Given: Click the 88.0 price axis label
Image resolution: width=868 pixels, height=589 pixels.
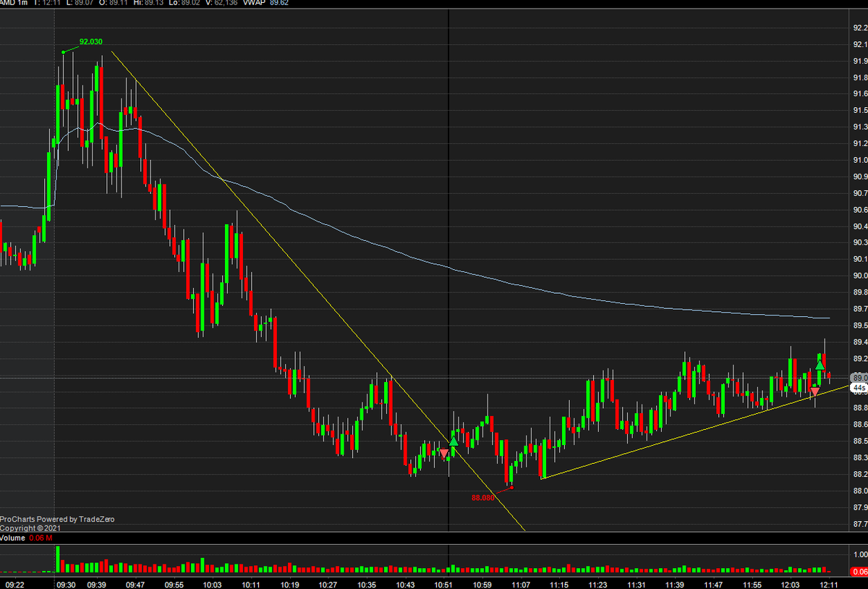Looking at the screenshot, I should 860,491.
